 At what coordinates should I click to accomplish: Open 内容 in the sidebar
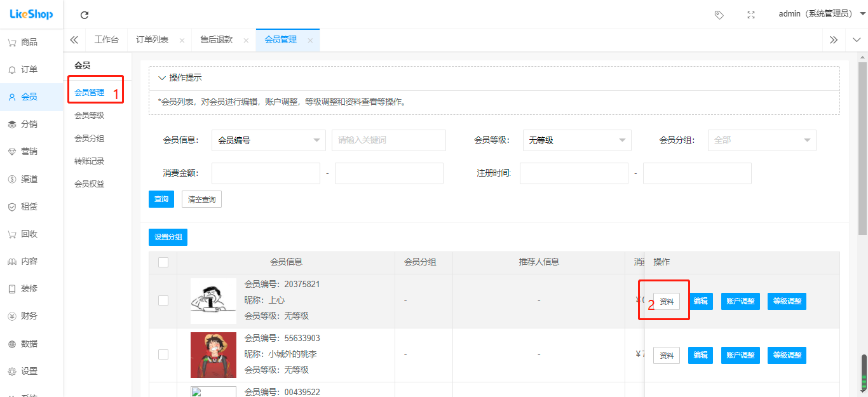coord(32,261)
